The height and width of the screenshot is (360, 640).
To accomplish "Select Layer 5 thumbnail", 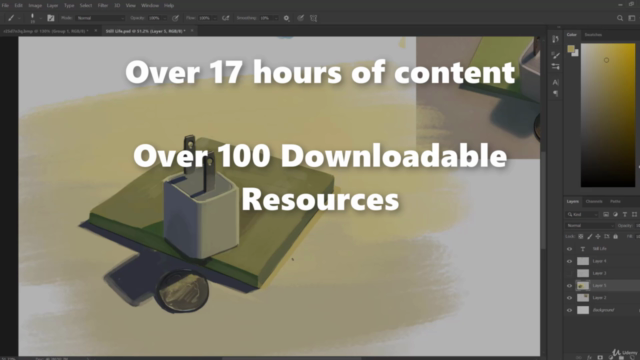I will coord(583,286).
